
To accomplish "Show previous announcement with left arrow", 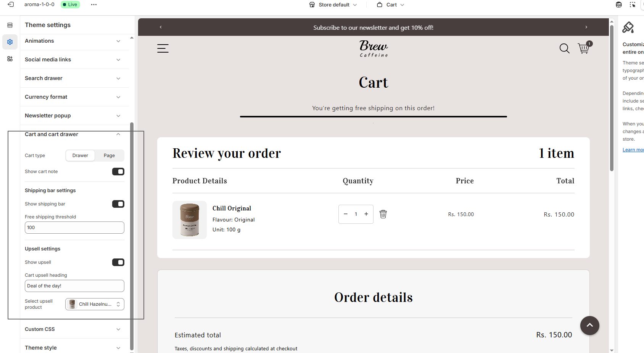I will pos(161,27).
